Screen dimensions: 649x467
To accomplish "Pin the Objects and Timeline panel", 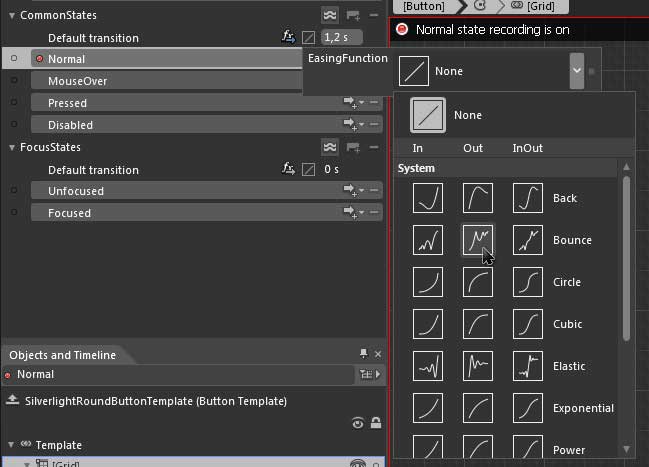I will [363, 354].
